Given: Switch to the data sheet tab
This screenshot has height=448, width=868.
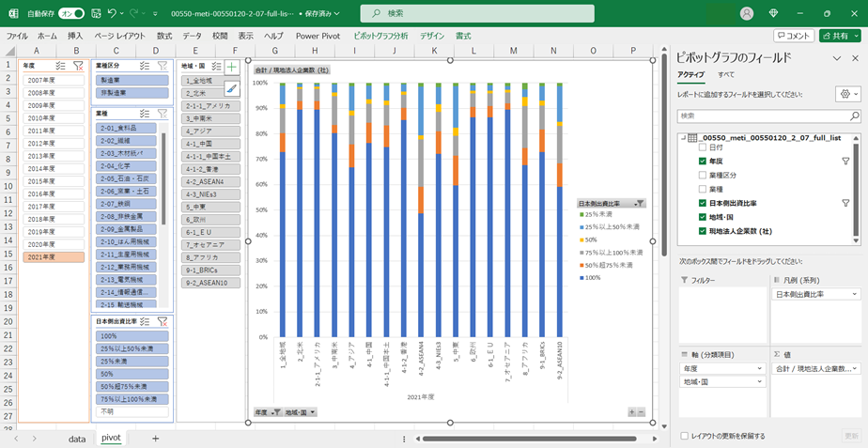Looking at the screenshot, I should click(77, 438).
